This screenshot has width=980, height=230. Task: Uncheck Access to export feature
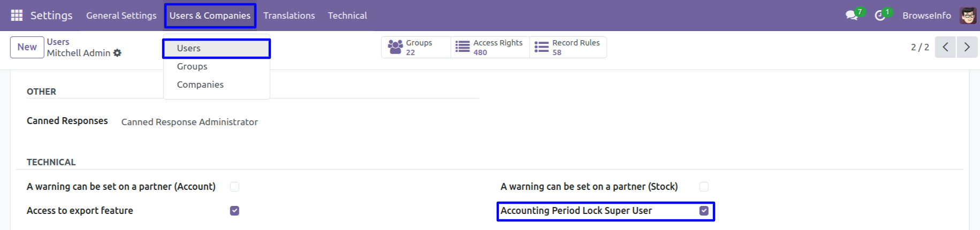[x=234, y=211]
